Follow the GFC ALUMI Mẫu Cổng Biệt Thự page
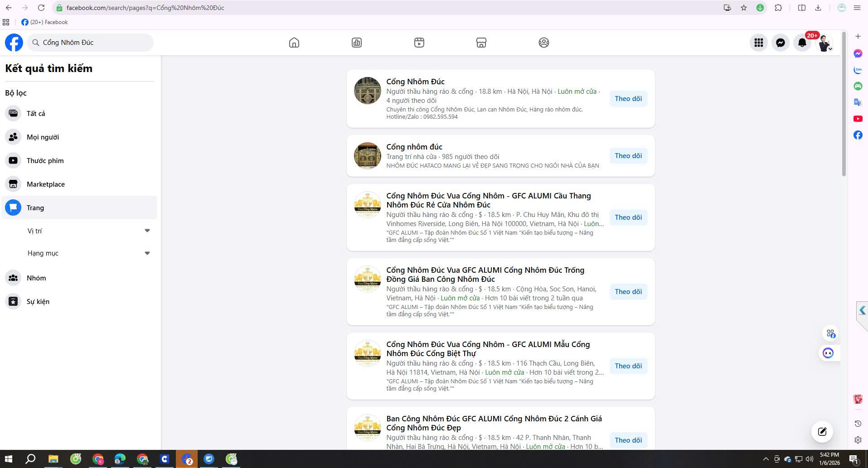The width and height of the screenshot is (868, 468). pos(628,366)
